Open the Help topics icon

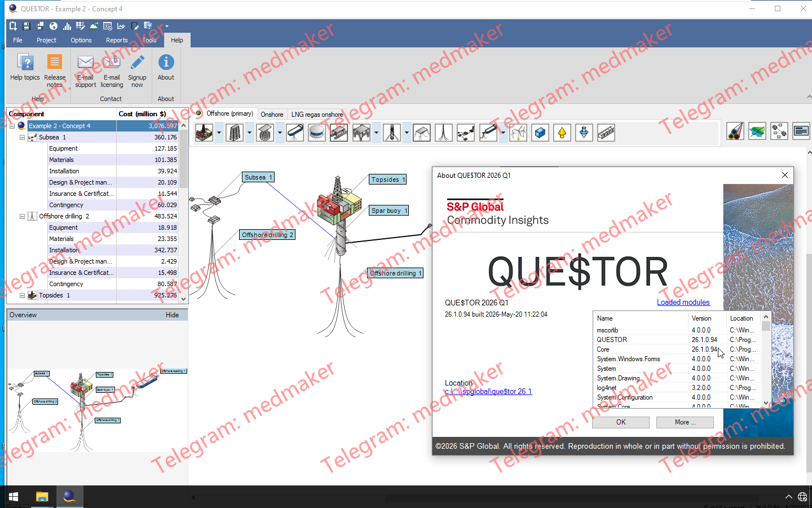pyautogui.click(x=25, y=62)
